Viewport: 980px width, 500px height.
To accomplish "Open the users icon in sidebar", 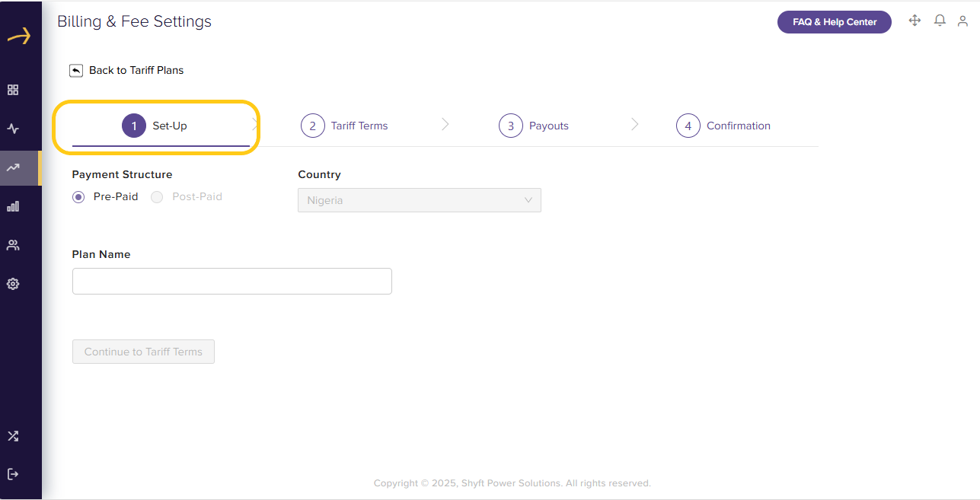I will (13, 245).
